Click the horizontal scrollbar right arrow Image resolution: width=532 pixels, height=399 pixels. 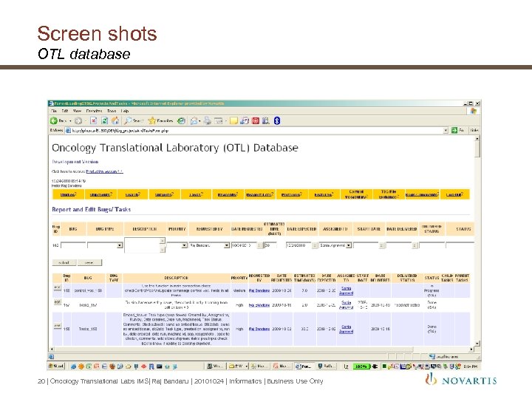point(471,349)
